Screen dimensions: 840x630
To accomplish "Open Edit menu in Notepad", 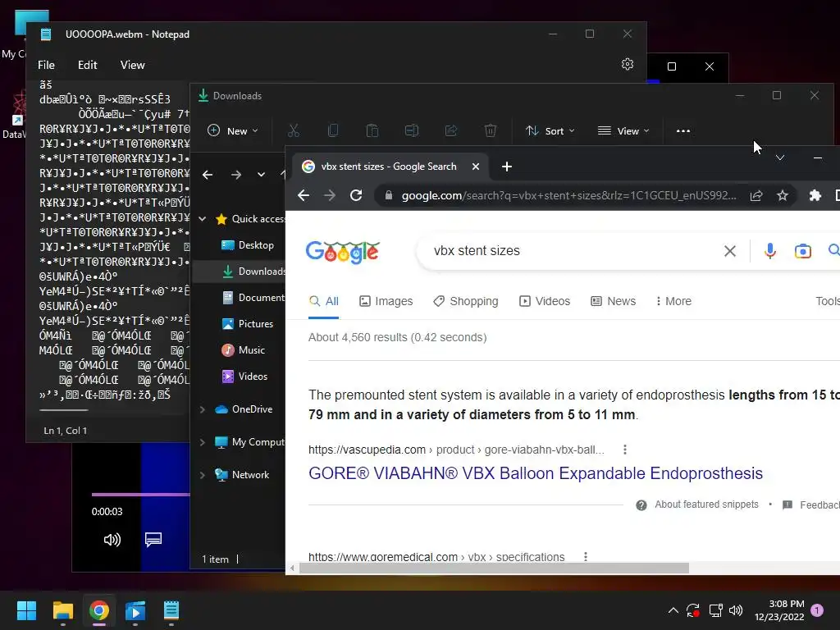I will coord(87,65).
